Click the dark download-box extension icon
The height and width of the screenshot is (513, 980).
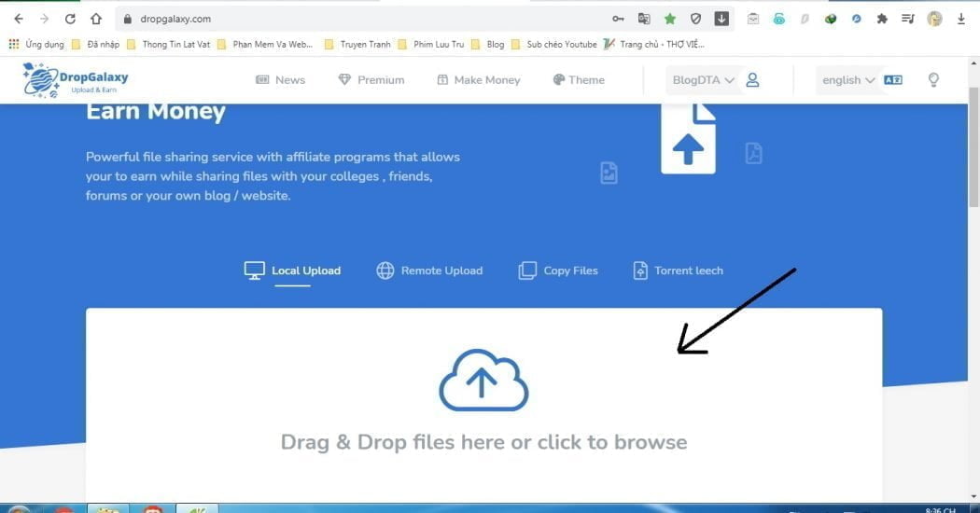pyautogui.click(x=721, y=19)
